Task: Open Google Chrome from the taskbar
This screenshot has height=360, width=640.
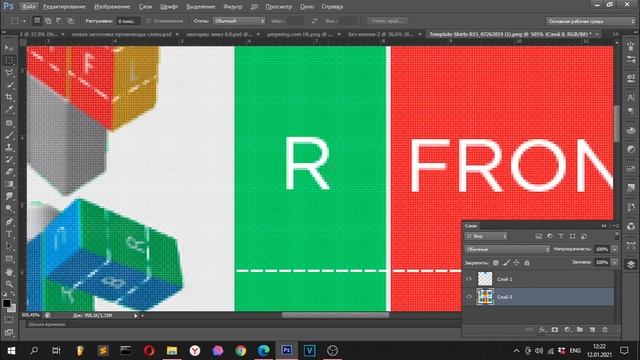Action: coord(241,351)
